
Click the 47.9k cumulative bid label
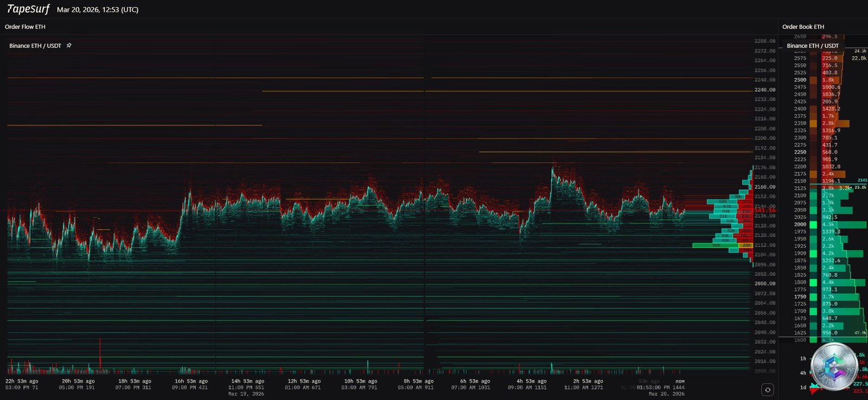860,333
